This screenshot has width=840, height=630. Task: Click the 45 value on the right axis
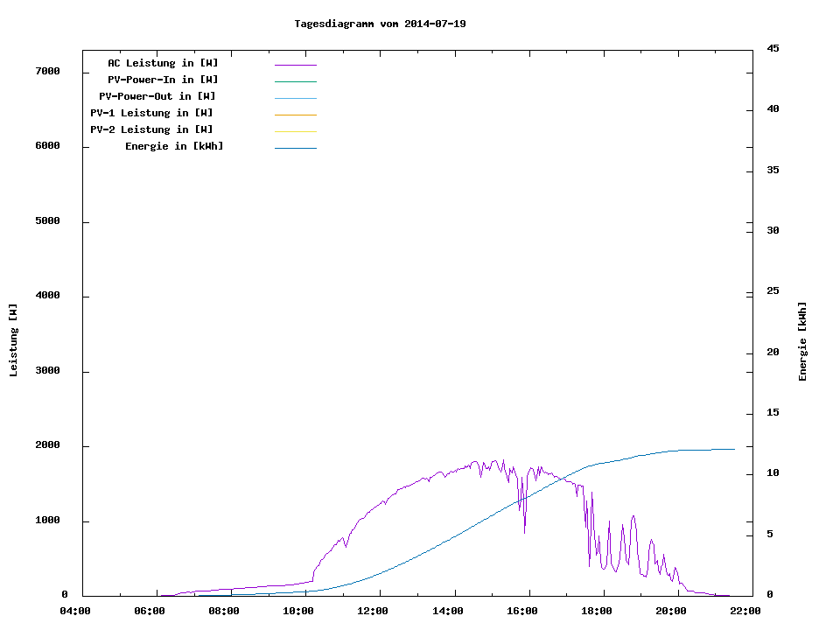(x=773, y=49)
